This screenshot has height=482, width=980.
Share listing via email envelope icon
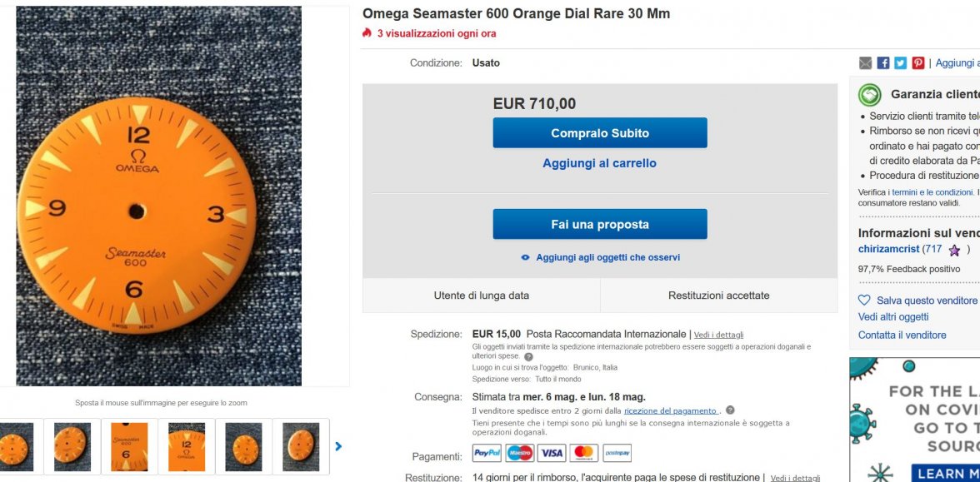[865, 63]
